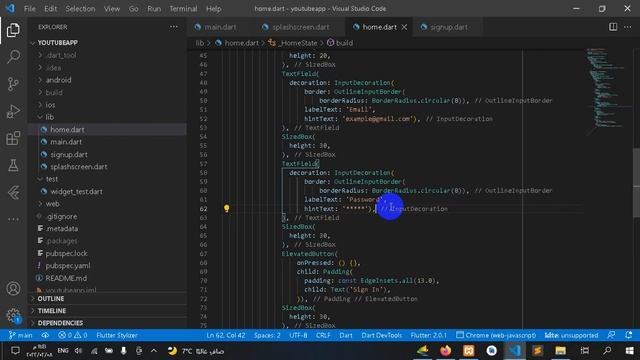Open the Terminal menu
Screen dimensions: 640x360
[183, 9]
